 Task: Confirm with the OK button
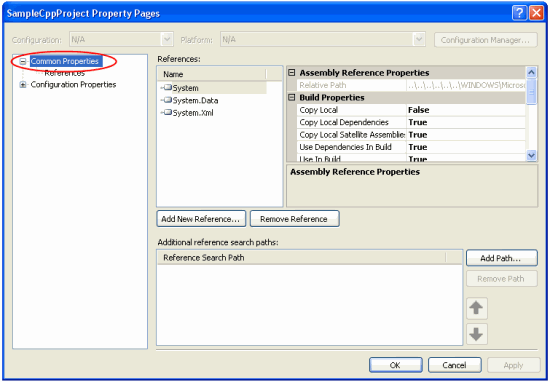tap(395, 365)
